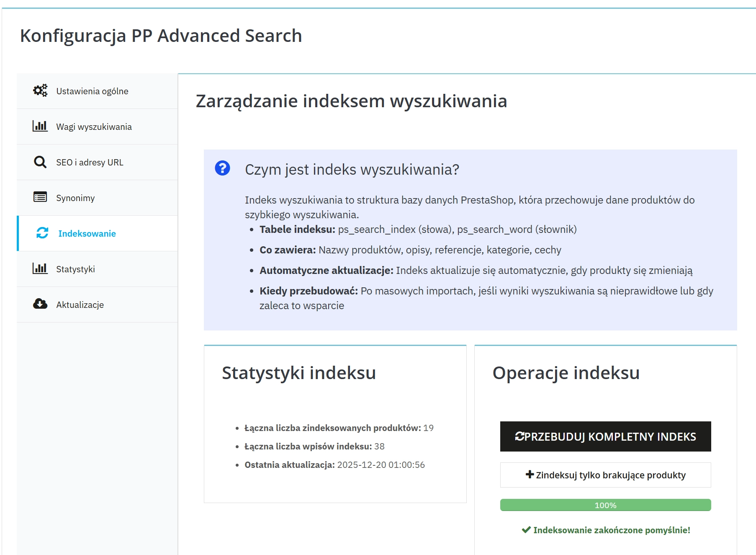The height and width of the screenshot is (555, 756).
Task: Click the magnifier icon next to SEO i adresy URL
Action: click(40, 162)
